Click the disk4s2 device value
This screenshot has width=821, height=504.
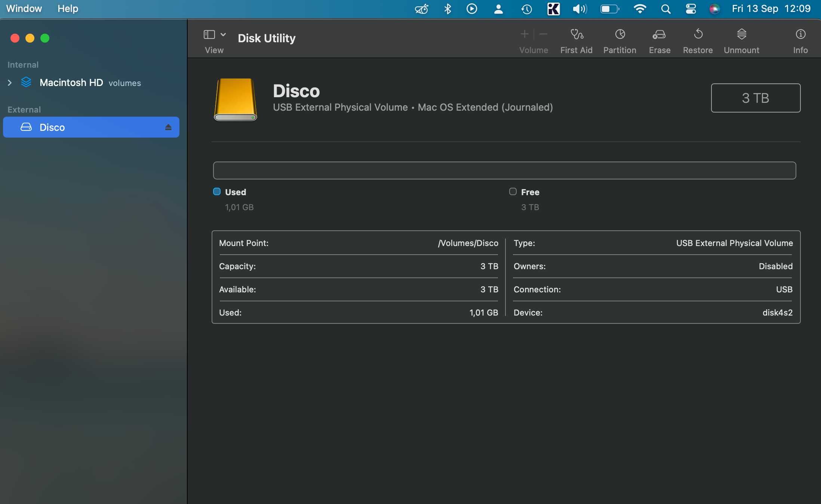pos(778,313)
